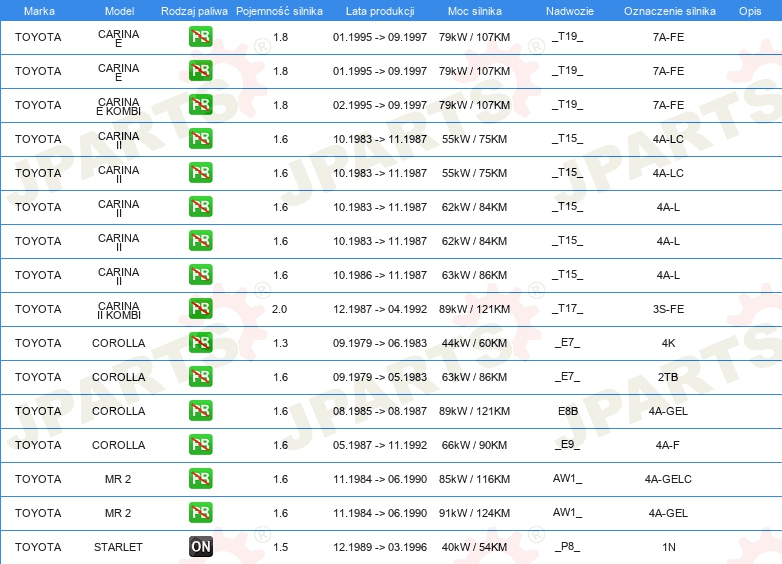The height and width of the screenshot is (564, 782).
Task: Select the 'CARINA E KOMBI' model cell
Action: click(x=119, y=106)
